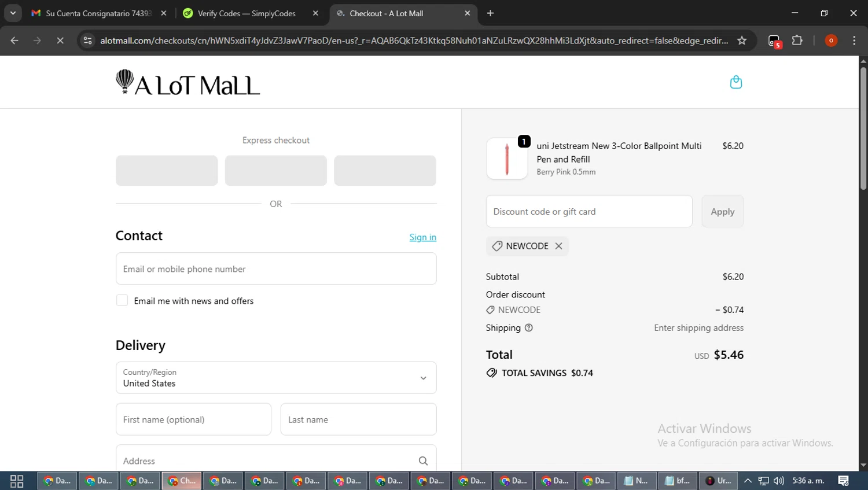Viewport: 868px width, 490px height.
Task: Click the third express checkout button
Action: point(385,171)
